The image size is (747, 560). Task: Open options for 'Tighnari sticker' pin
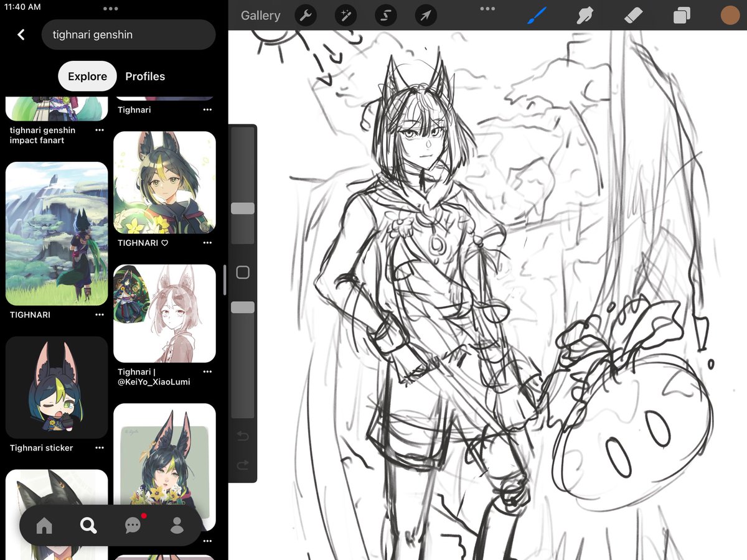pyautogui.click(x=100, y=448)
